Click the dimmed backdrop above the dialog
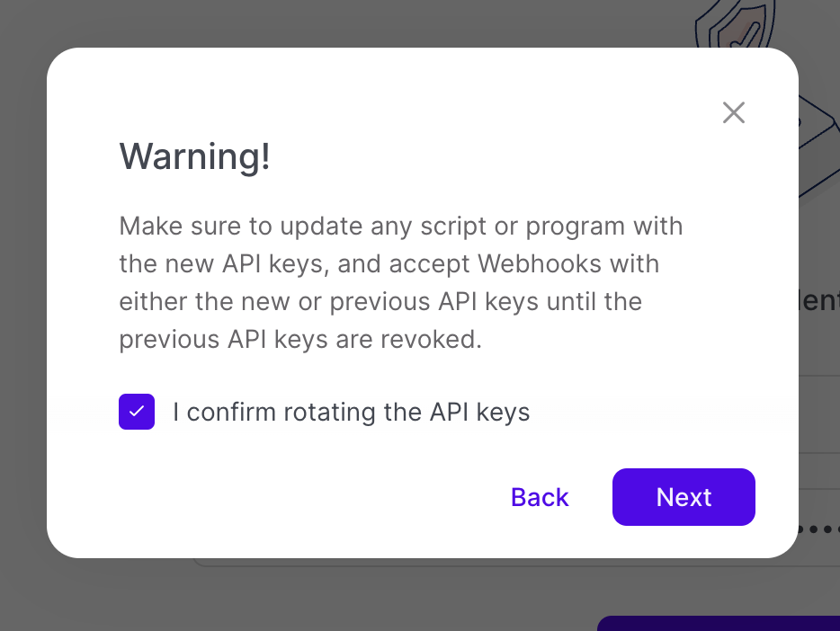Viewport: 840px width, 631px height. [360, 22]
